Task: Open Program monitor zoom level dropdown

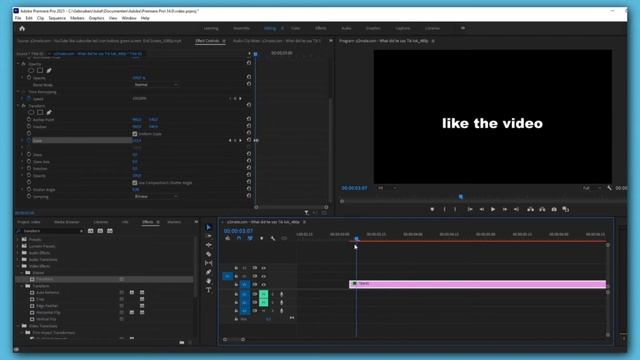Action: coord(387,188)
